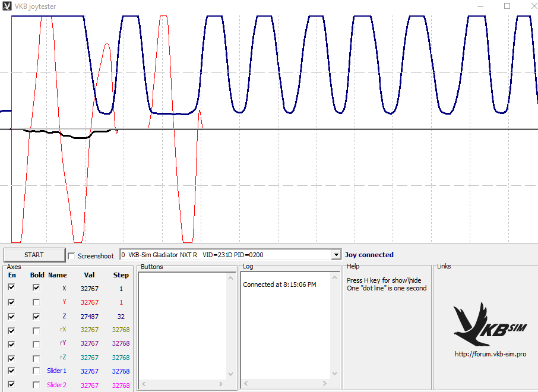
Task: Click the Slider2 axis name label
Action: coord(56,385)
